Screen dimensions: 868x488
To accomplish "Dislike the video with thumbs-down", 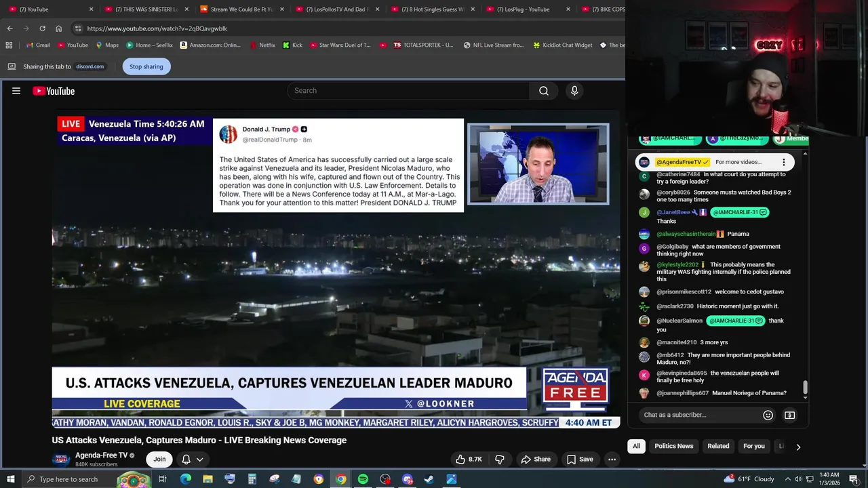I will tap(500, 459).
